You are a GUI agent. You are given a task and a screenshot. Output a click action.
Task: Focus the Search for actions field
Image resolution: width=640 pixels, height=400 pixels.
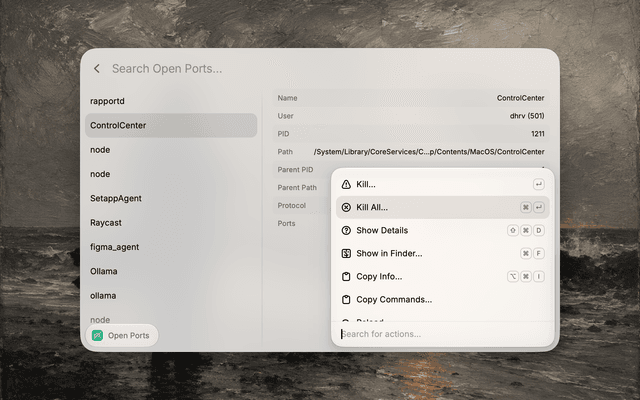[x=442, y=334]
